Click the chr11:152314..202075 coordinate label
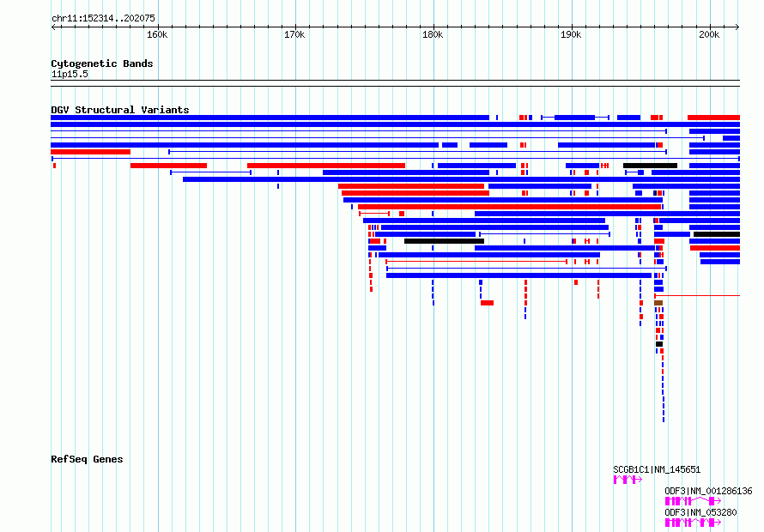This screenshot has width=764, height=532. [x=103, y=18]
